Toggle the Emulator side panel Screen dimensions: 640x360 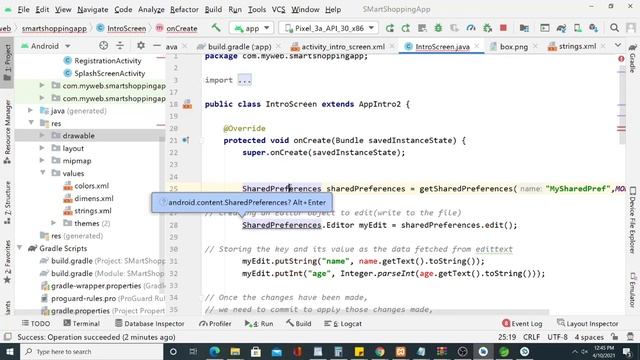tap(632, 290)
